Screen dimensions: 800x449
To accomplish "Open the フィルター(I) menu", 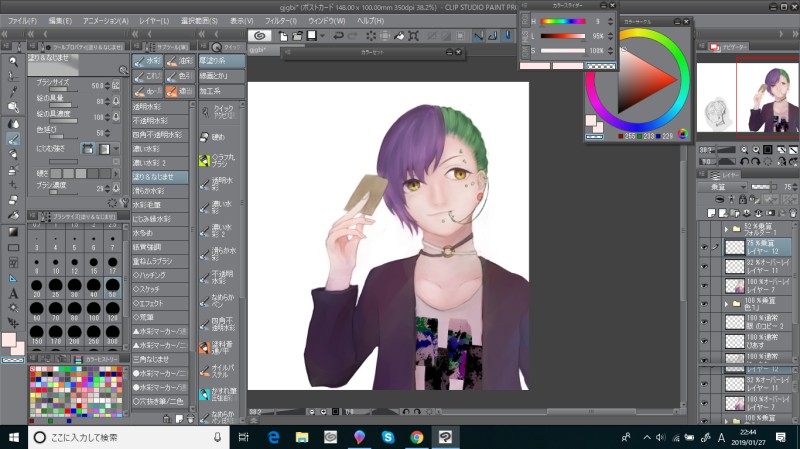I will pos(280,21).
